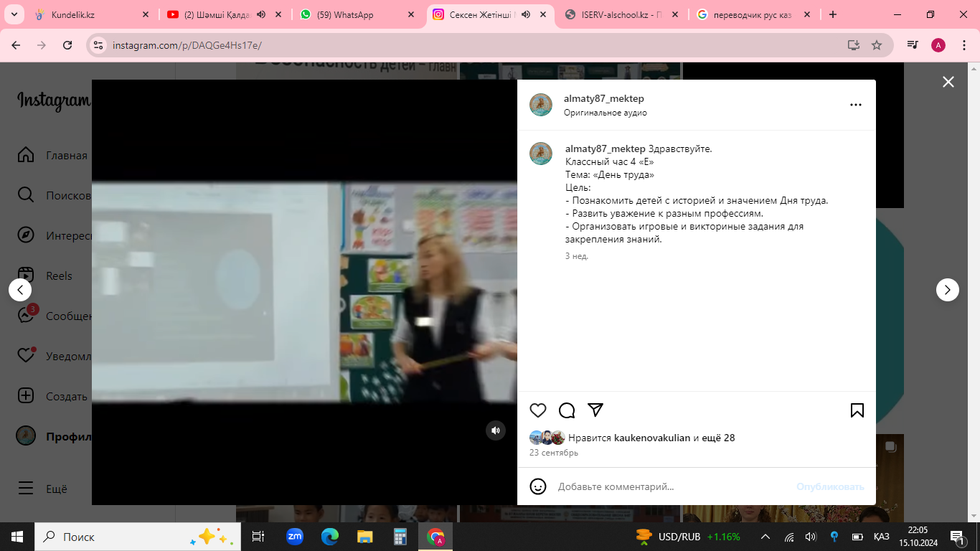Open the Chrome profile avatar 'A'
The width and height of the screenshot is (980, 551).
tap(938, 45)
